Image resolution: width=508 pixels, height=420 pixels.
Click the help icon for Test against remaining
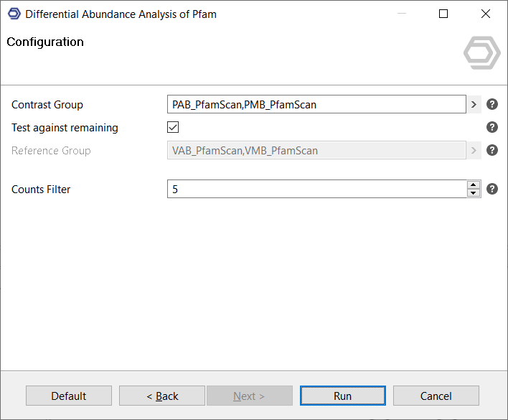click(492, 128)
